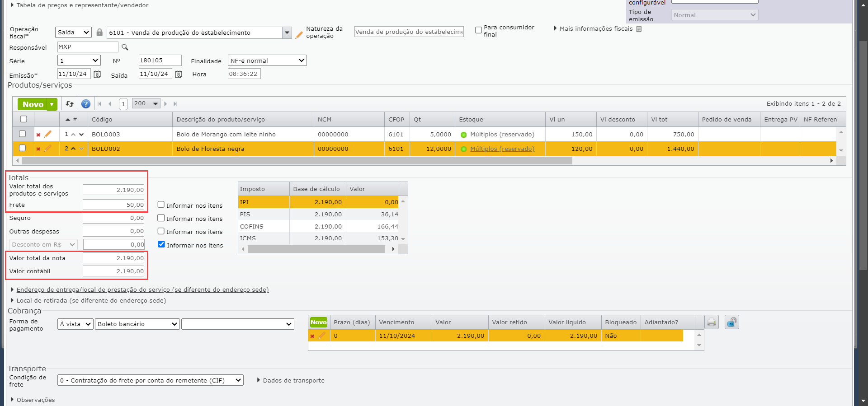Screen dimensions: 868x406
Task: Click the pencil icon beside Natureza da operação
Action: [299, 35]
